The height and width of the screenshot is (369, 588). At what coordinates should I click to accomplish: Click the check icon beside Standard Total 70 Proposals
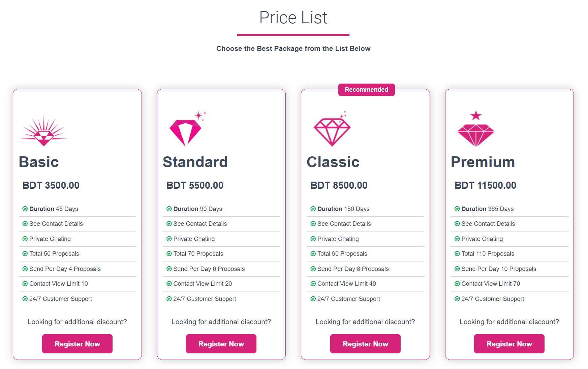[169, 254]
